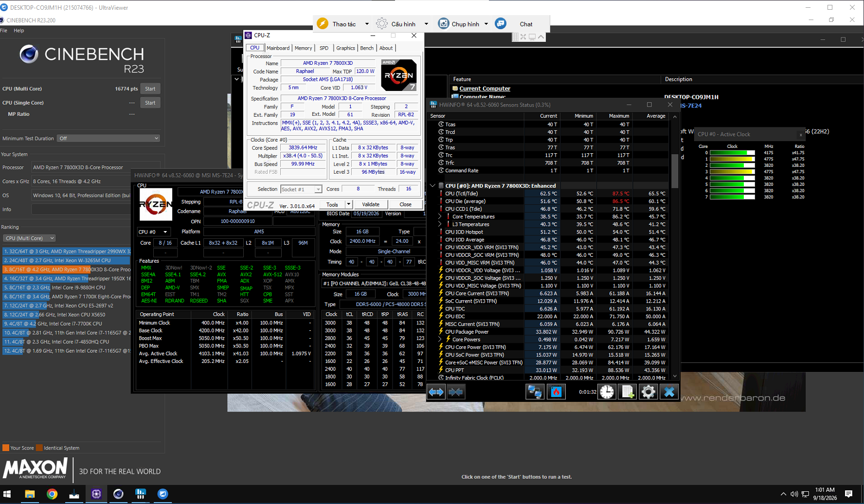
Task: Open File Explorer from the taskbar
Action: click(x=30, y=494)
